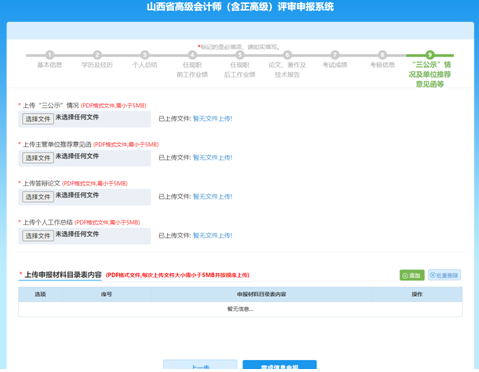Click the green 添加 button

coord(412,275)
